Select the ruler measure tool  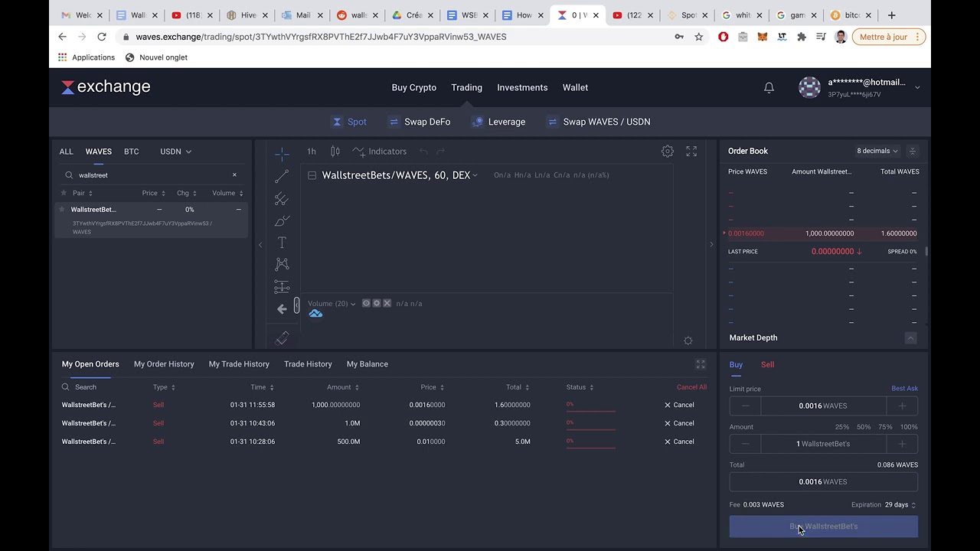(x=282, y=337)
